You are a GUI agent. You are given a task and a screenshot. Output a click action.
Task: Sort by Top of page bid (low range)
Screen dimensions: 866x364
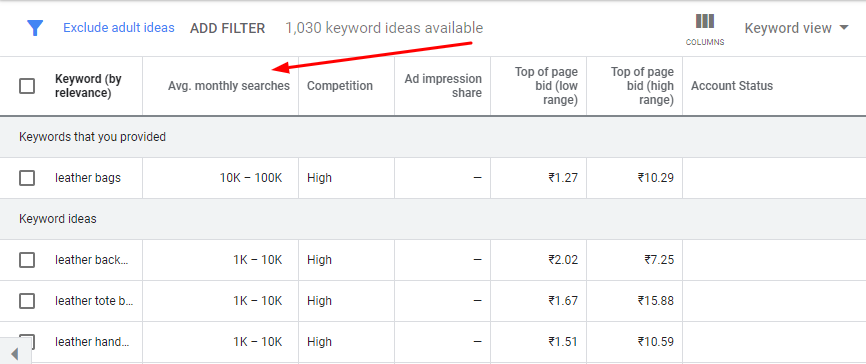click(546, 86)
